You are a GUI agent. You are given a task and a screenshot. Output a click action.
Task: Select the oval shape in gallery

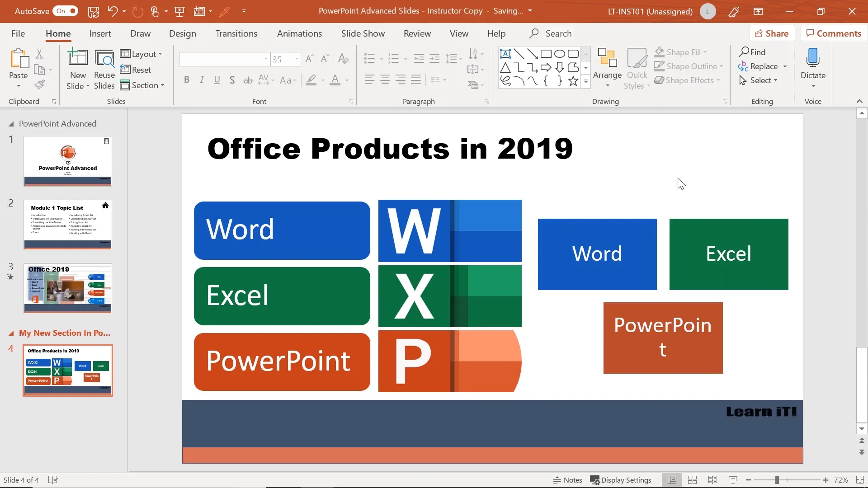pos(560,54)
